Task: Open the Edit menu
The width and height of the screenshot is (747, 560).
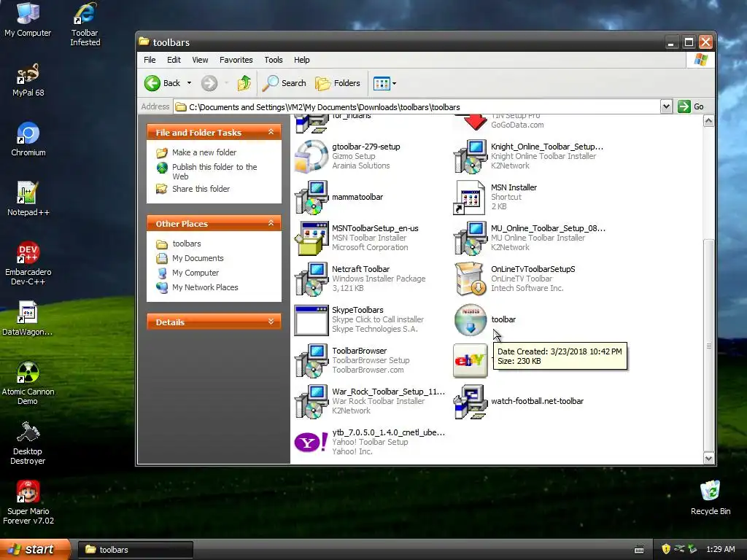Action: tap(174, 60)
